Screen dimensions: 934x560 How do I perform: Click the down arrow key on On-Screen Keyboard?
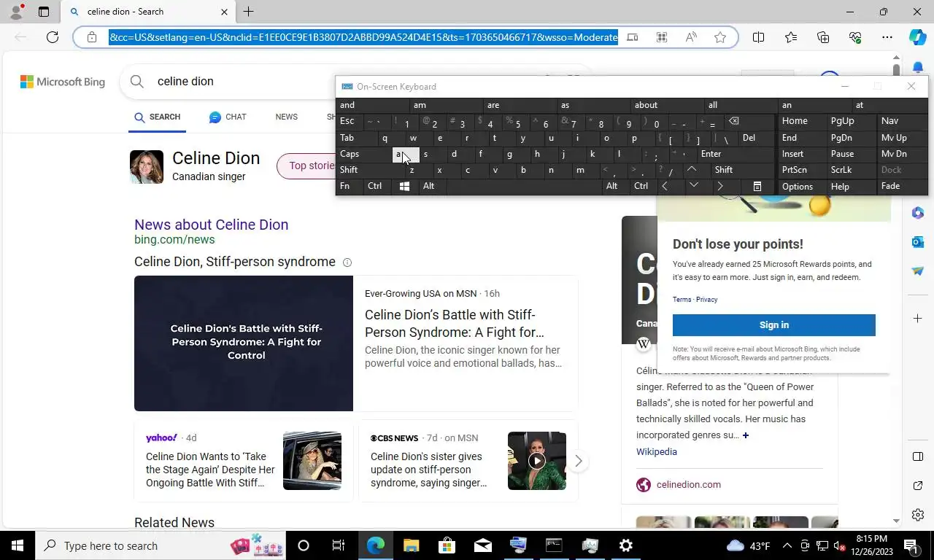pyautogui.click(x=693, y=186)
